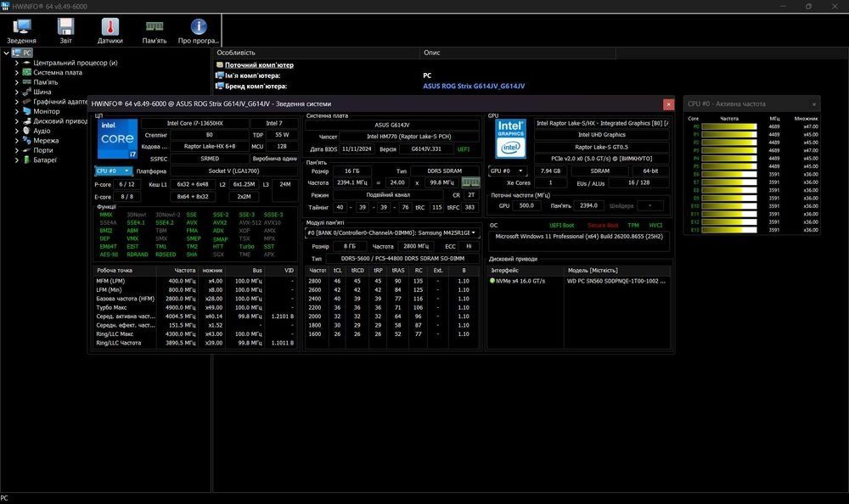
Task: Click the Подвійний канал memory mode field
Action: (388, 195)
